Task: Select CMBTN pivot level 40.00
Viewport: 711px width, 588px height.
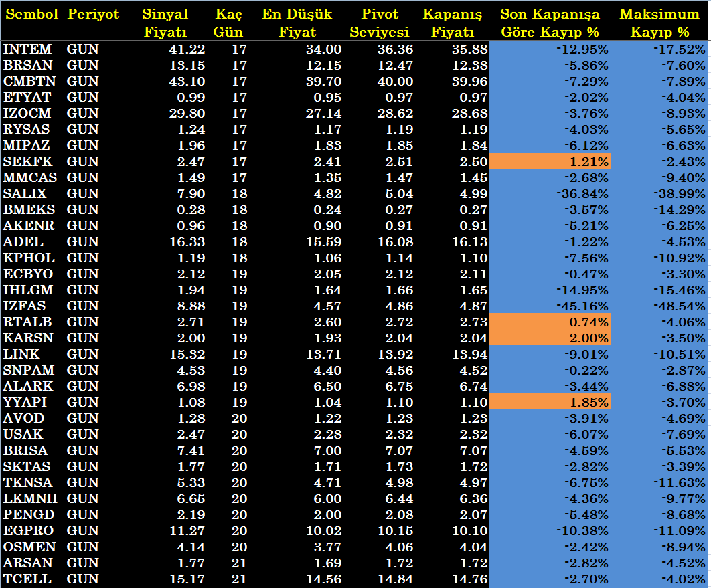Action: coord(396,81)
